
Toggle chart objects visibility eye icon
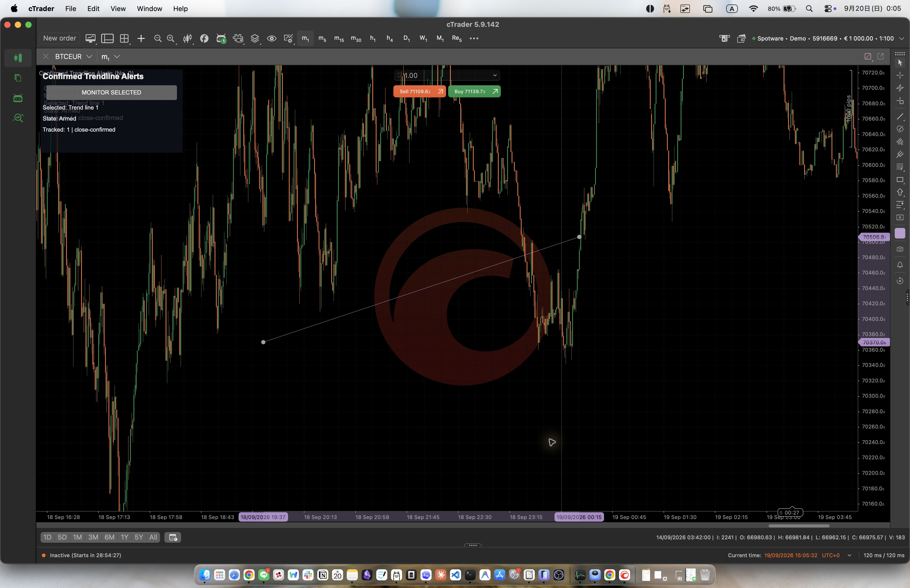pyautogui.click(x=271, y=38)
